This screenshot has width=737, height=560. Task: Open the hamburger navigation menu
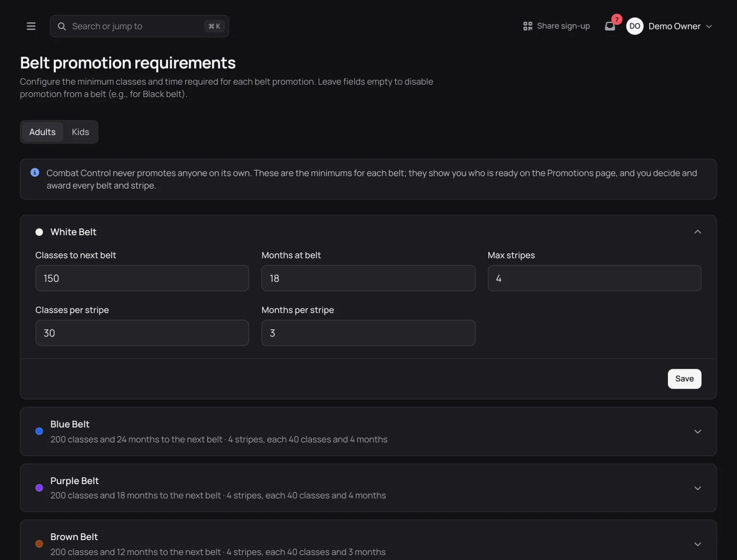pyautogui.click(x=31, y=26)
